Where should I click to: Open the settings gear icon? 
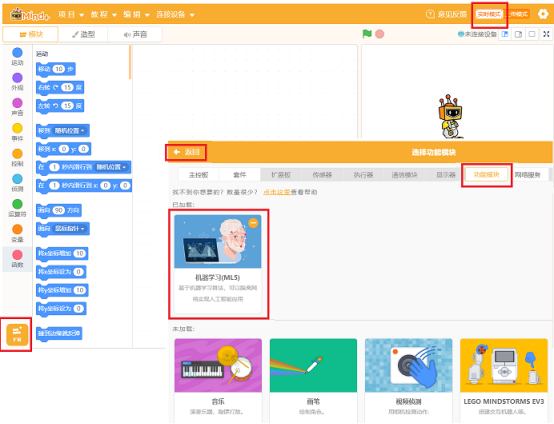pyautogui.click(x=543, y=14)
